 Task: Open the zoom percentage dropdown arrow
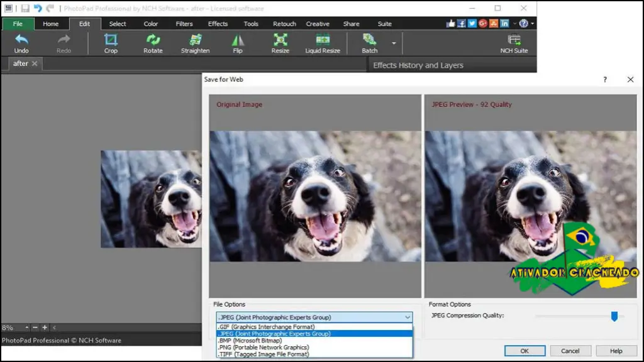point(26,327)
